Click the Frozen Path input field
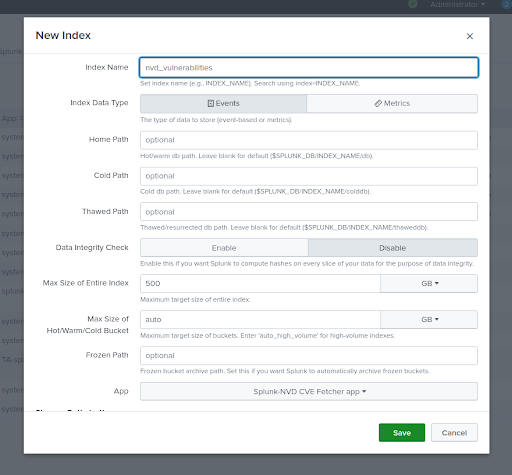The width and height of the screenshot is (512, 475). 309,355
